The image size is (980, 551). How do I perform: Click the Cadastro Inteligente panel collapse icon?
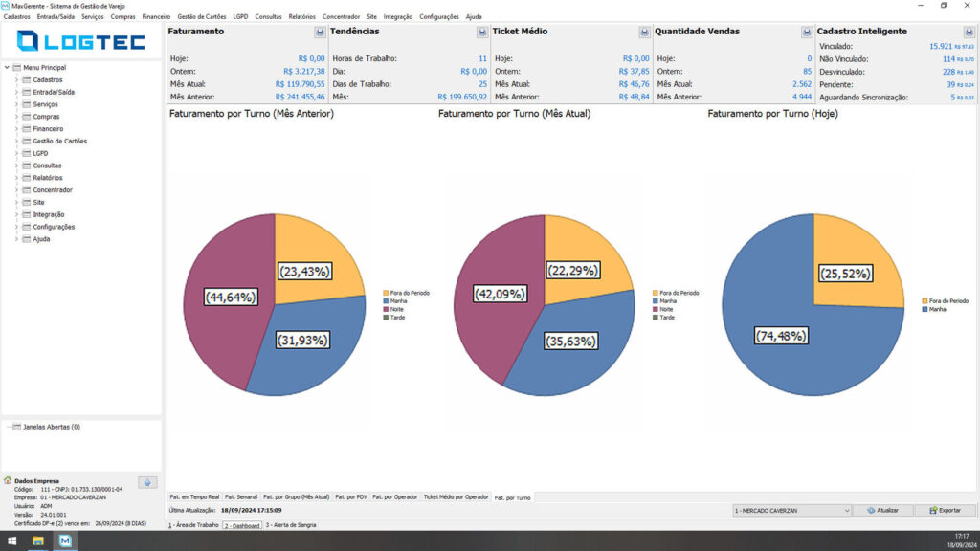pyautogui.click(x=969, y=32)
